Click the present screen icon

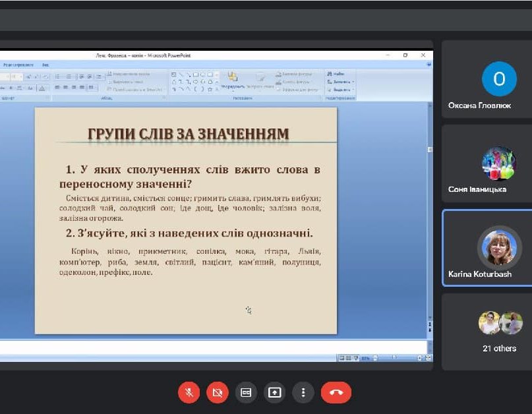click(274, 392)
